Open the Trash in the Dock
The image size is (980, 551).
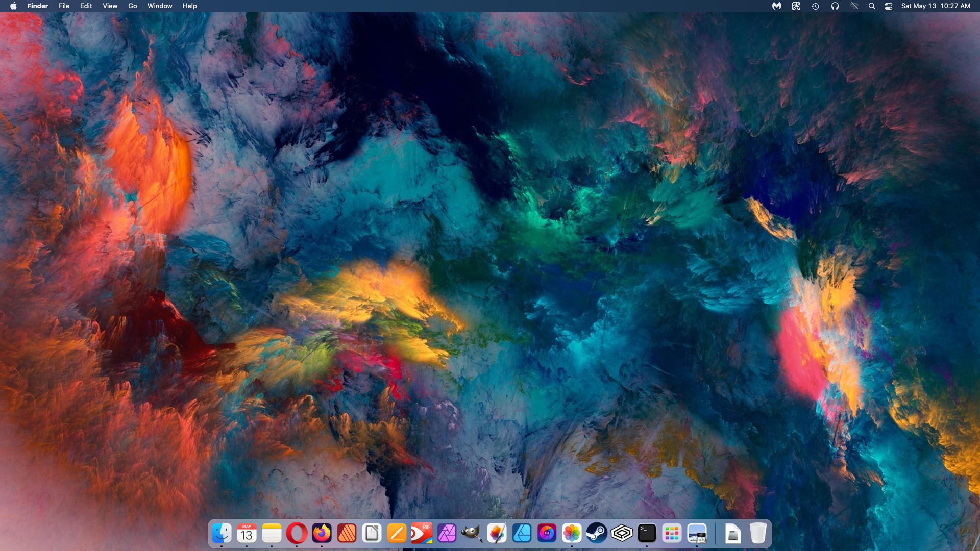[758, 534]
